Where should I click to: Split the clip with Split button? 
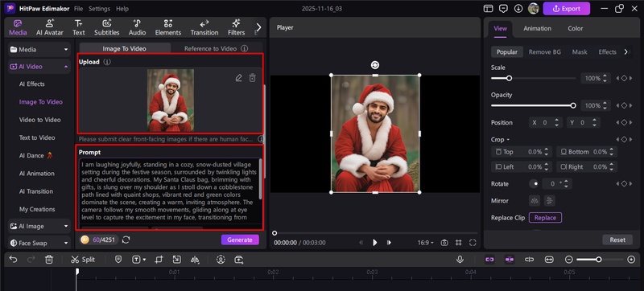(x=83, y=260)
